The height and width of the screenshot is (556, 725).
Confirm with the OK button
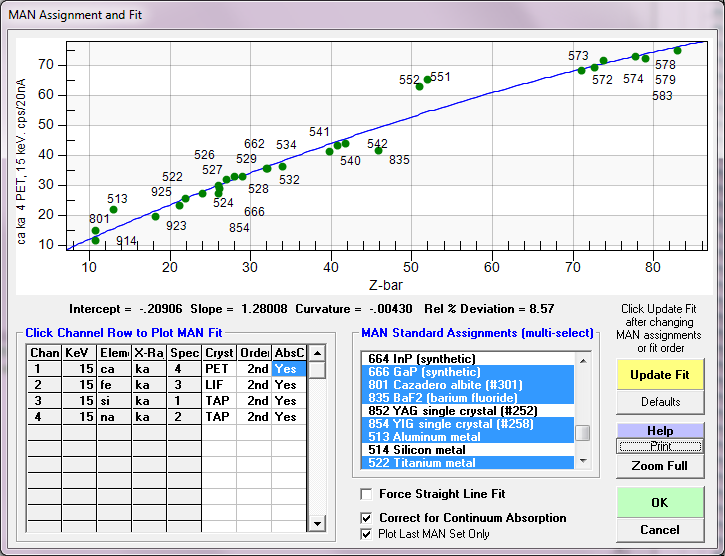(660, 502)
